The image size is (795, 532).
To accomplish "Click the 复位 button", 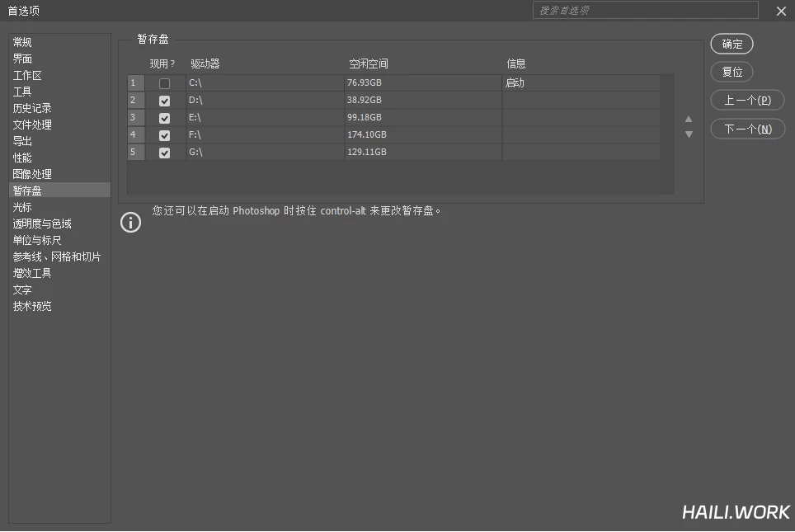I will tap(731, 72).
